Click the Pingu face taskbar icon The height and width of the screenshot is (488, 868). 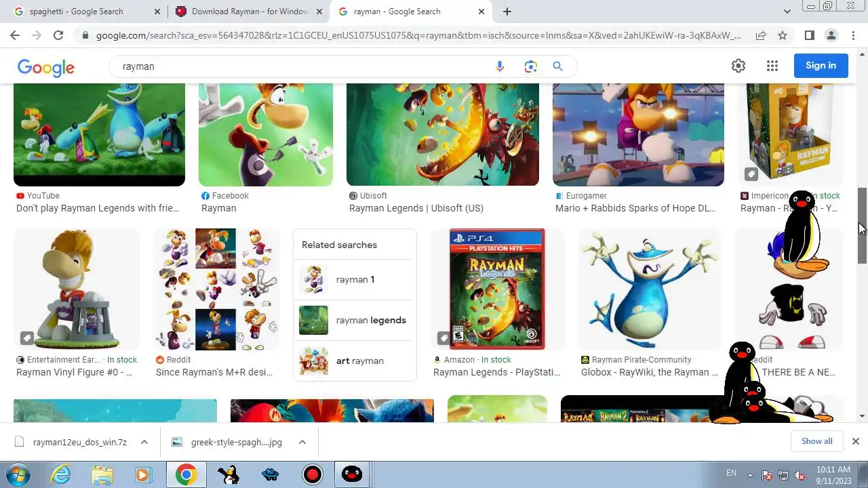point(351,474)
